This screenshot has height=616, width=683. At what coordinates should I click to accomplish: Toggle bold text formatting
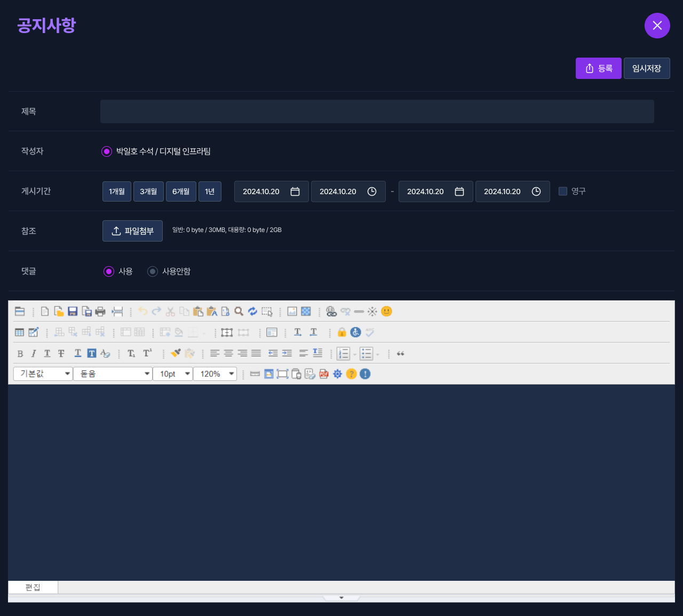coord(20,354)
